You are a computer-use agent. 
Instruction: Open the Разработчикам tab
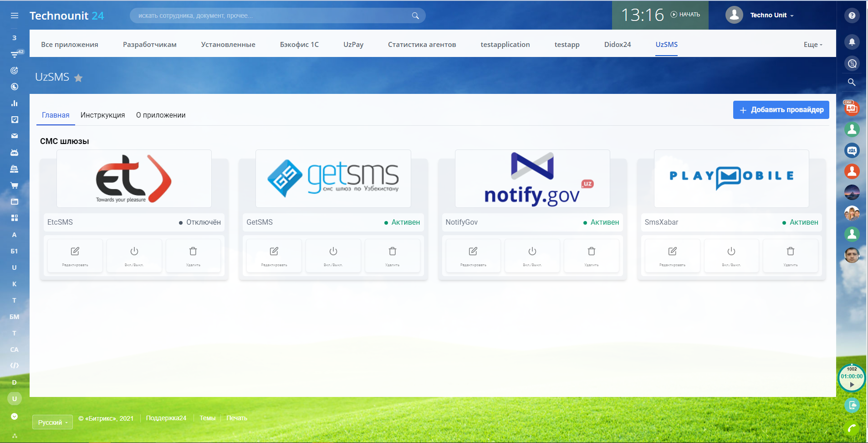coord(150,45)
